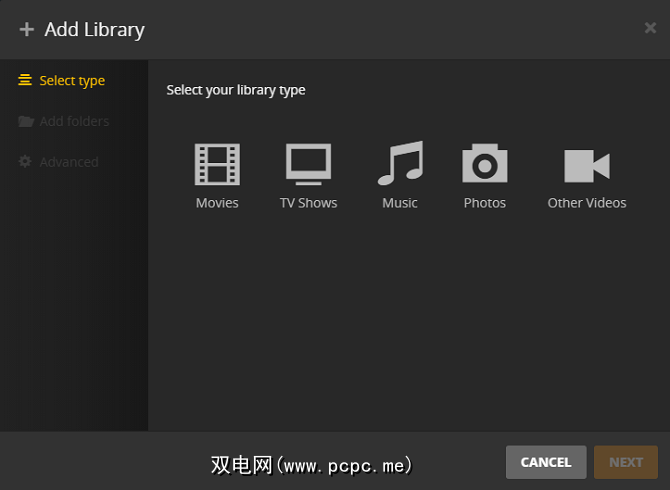The height and width of the screenshot is (490, 670).
Task: Click the list icon beside Select type
Action: coord(25,80)
